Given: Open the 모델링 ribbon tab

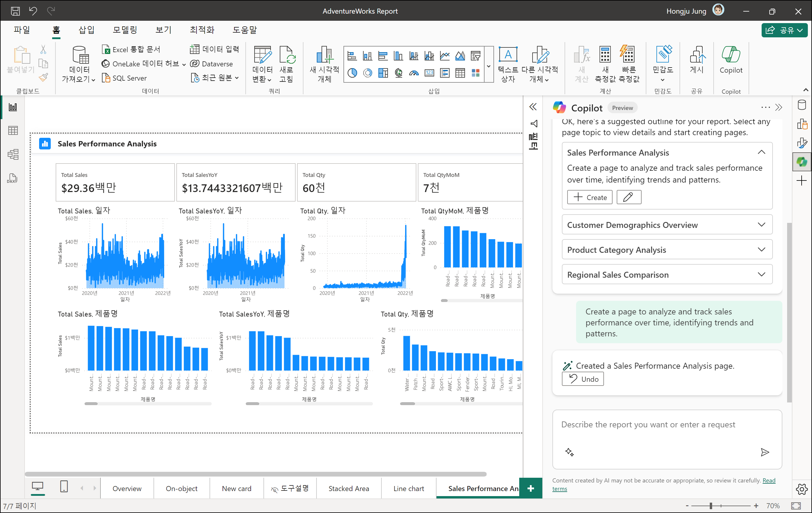Looking at the screenshot, I should (125, 30).
